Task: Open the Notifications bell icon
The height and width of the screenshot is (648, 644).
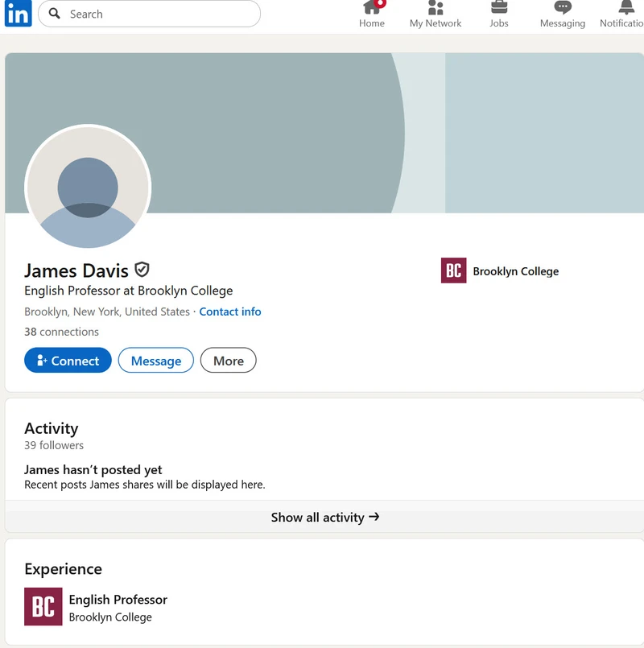Action: click(x=626, y=7)
